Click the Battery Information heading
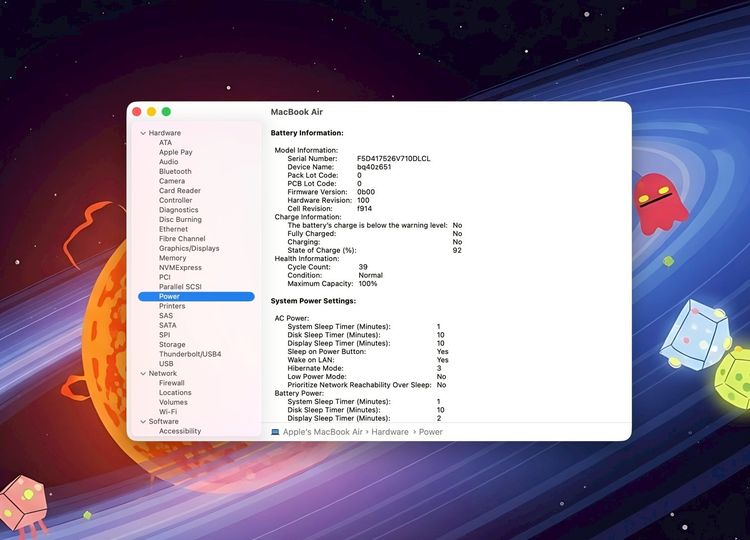 tap(307, 133)
